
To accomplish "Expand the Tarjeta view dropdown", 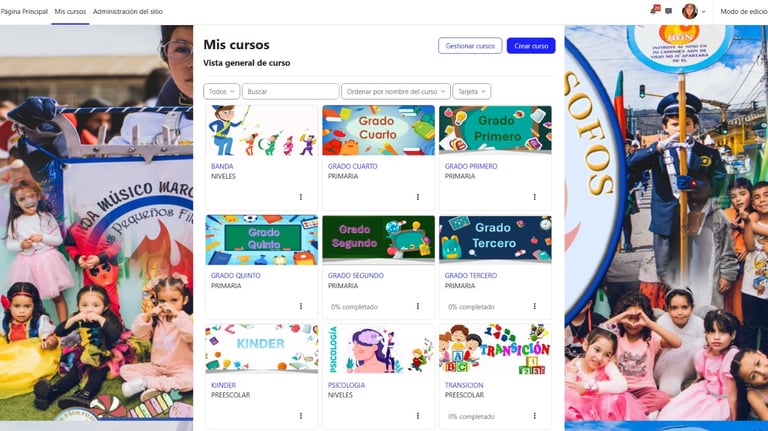I will (472, 92).
